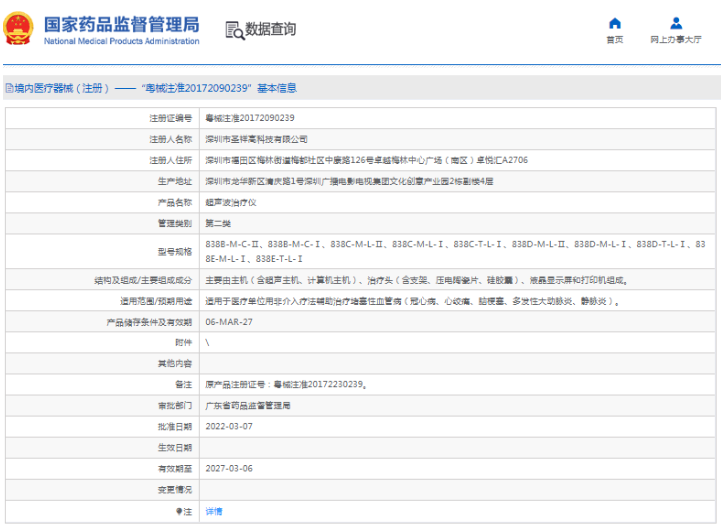The image size is (721, 529).
Task: Click the 适用范围/预期用途 label
Action: pos(156,301)
